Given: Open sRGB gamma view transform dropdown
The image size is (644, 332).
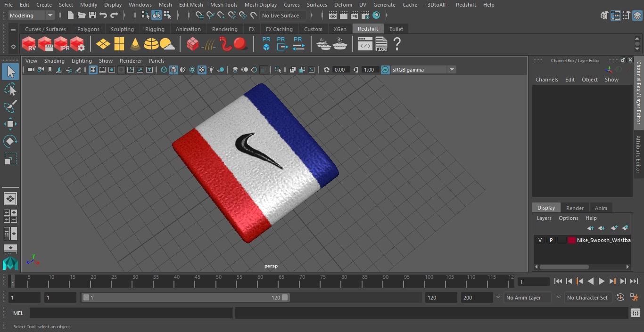Looking at the screenshot, I should [x=423, y=70].
